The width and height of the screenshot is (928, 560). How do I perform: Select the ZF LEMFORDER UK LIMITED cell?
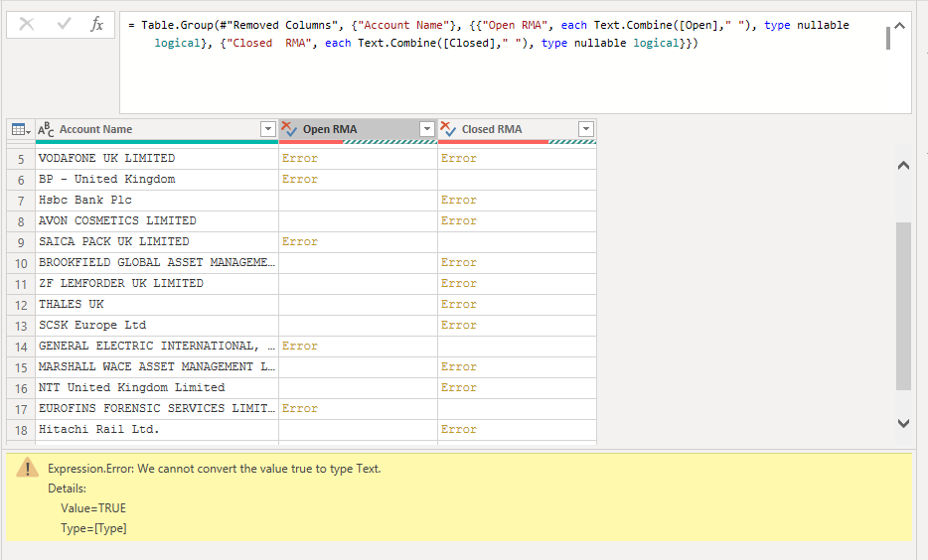157,283
